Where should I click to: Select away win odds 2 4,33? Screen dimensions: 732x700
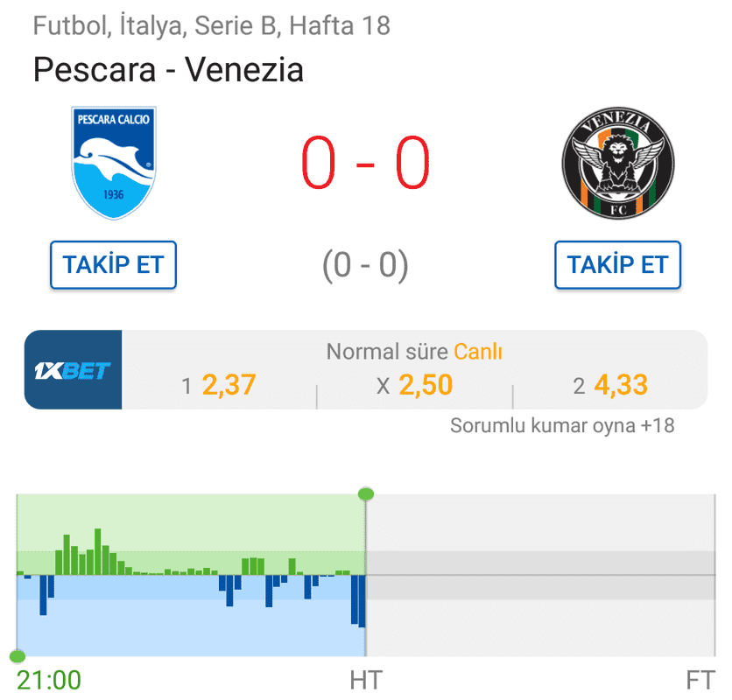610,386
